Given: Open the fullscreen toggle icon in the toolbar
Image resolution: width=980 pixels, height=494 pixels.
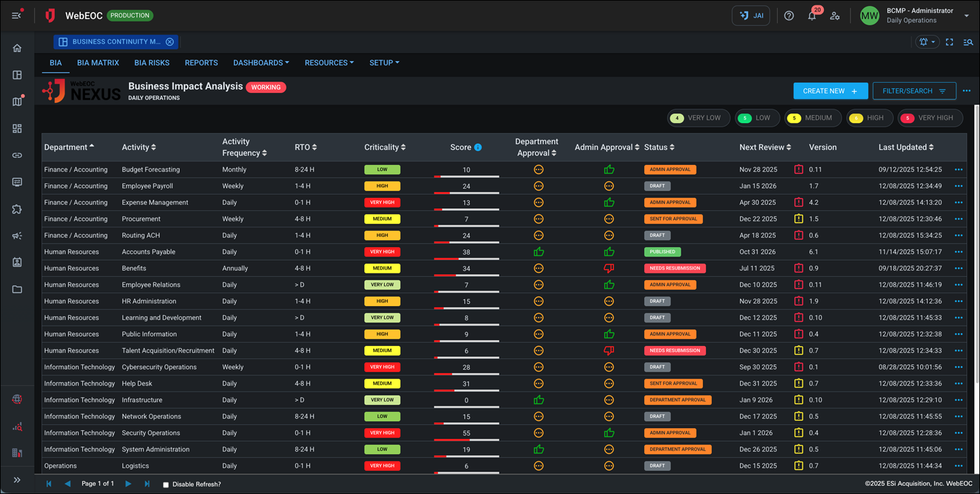Looking at the screenshot, I should tap(949, 41).
